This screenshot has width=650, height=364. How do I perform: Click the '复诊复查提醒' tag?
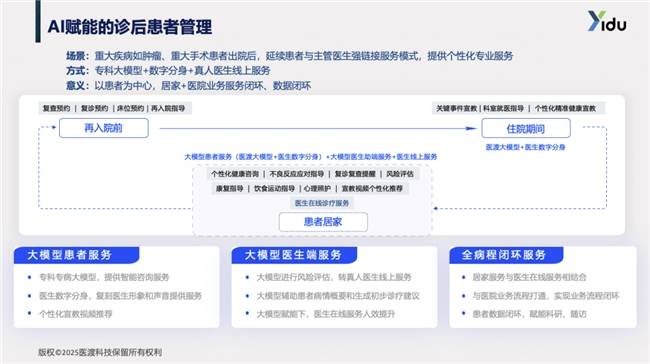coord(355,174)
